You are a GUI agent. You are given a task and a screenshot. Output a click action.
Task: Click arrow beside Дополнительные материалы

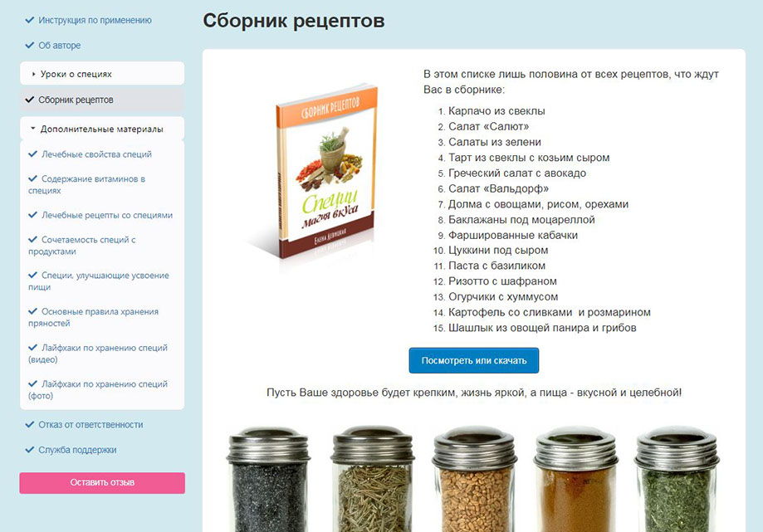tap(33, 129)
